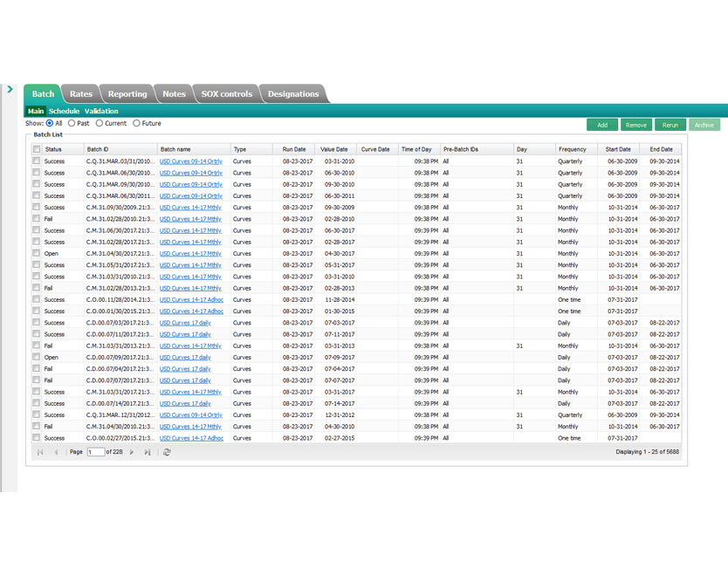This screenshot has width=728, height=575.
Task: Click the Add button
Action: pyautogui.click(x=602, y=125)
